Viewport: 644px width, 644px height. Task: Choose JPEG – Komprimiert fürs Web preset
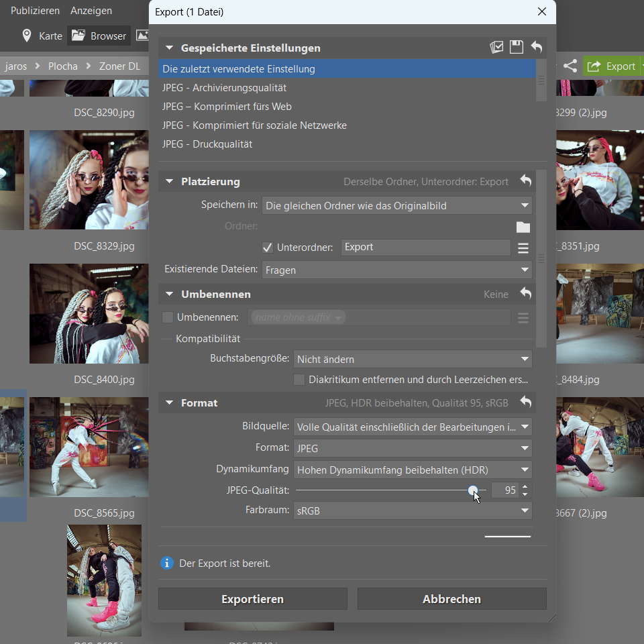pyautogui.click(x=227, y=107)
